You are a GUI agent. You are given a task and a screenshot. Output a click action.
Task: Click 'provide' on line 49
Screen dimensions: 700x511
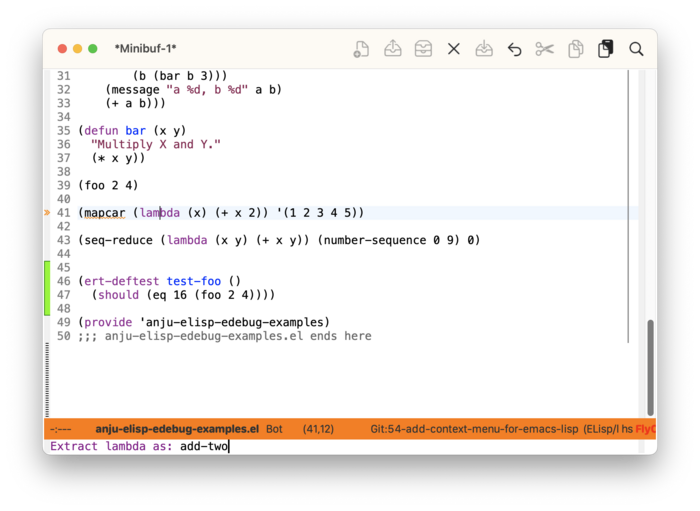point(108,322)
